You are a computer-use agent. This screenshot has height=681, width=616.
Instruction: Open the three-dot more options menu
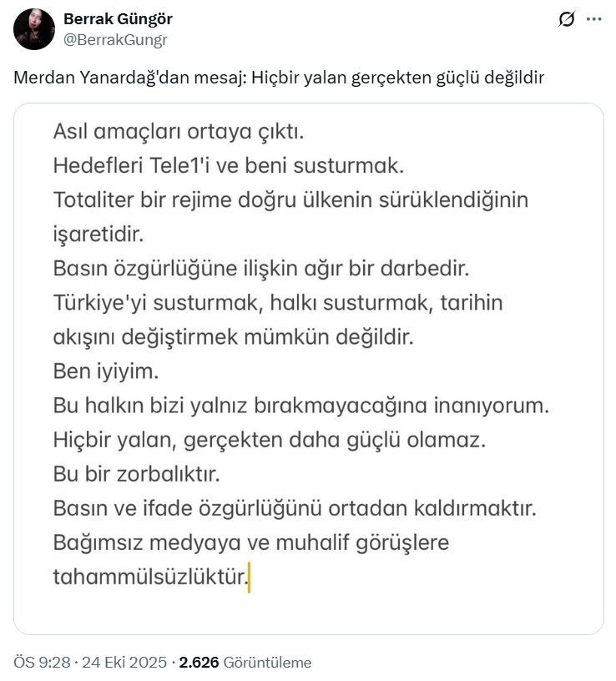point(593,19)
